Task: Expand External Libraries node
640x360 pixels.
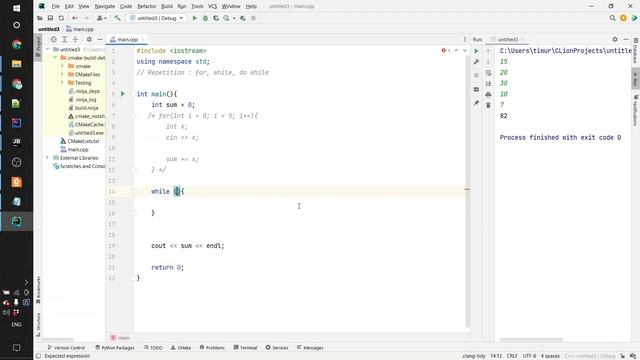Action: [x=48, y=158]
